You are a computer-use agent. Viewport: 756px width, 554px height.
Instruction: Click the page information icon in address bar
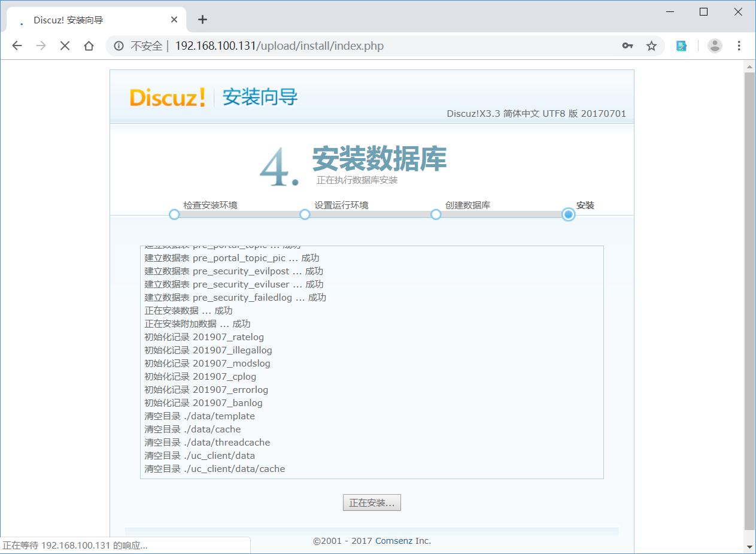120,46
